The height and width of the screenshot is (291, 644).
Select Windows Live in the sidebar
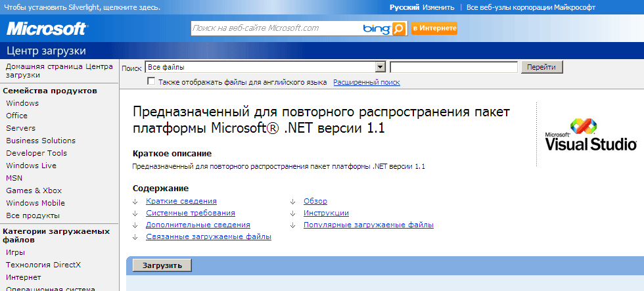click(x=32, y=166)
